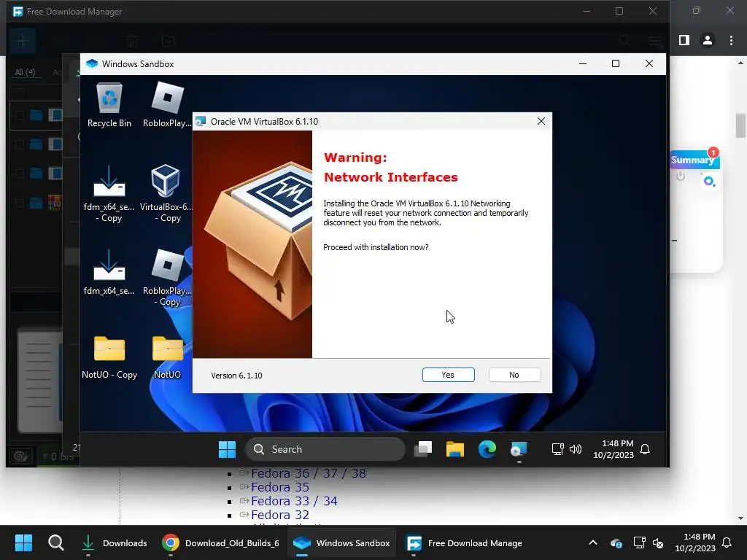Open File Explorer in sandbox taskbar

click(455, 449)
